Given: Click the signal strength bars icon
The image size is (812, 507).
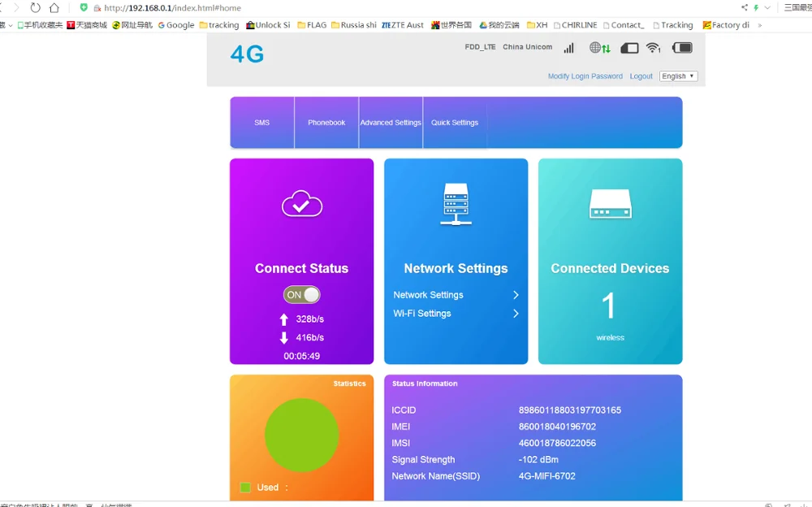Looking at the screenshot, I should [x=569, y=48].
